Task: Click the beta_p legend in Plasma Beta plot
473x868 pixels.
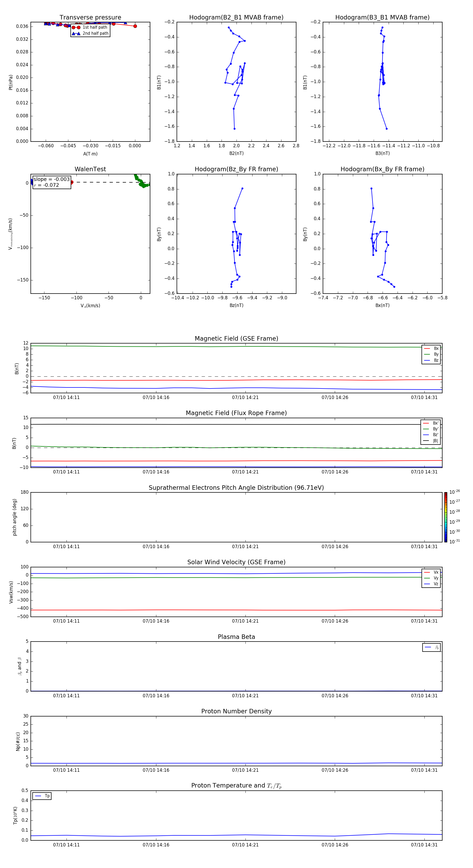Action: pos(431,647)
